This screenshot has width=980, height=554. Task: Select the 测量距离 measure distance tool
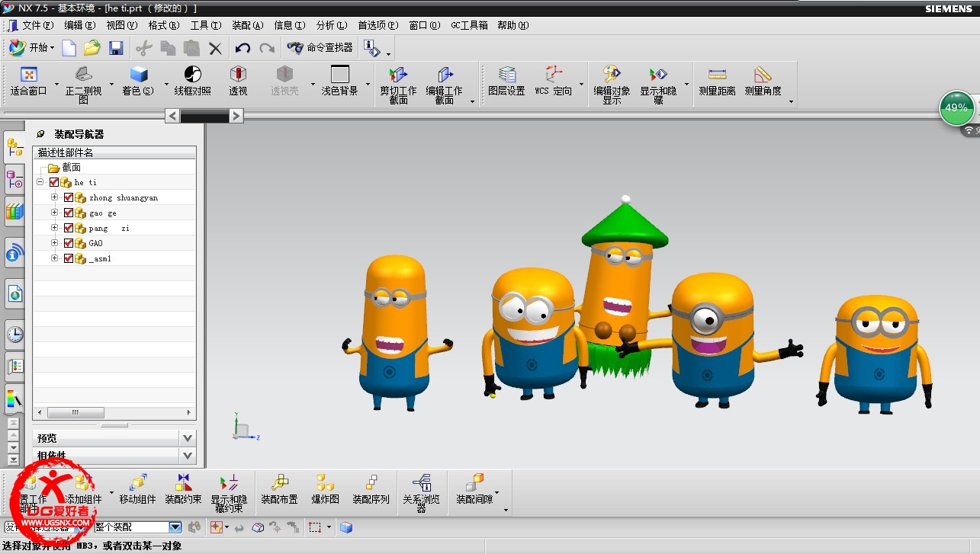717,82
